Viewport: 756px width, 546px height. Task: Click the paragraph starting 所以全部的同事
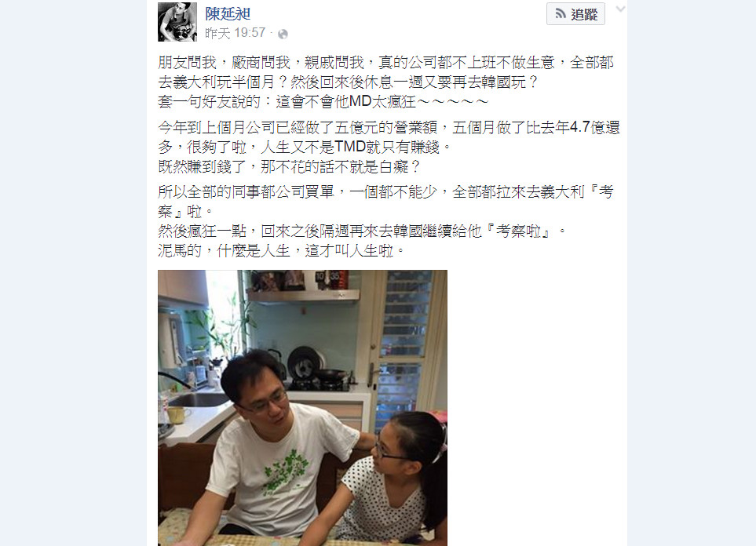[385, 202]
